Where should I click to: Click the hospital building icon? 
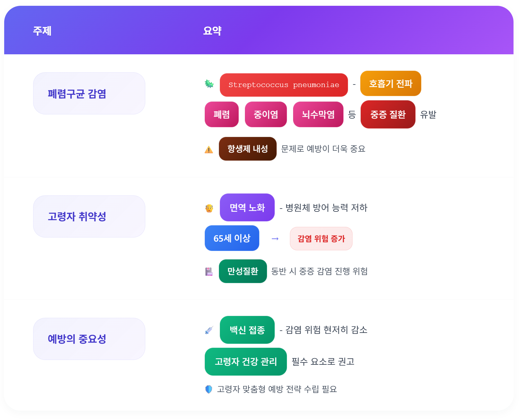209,272
